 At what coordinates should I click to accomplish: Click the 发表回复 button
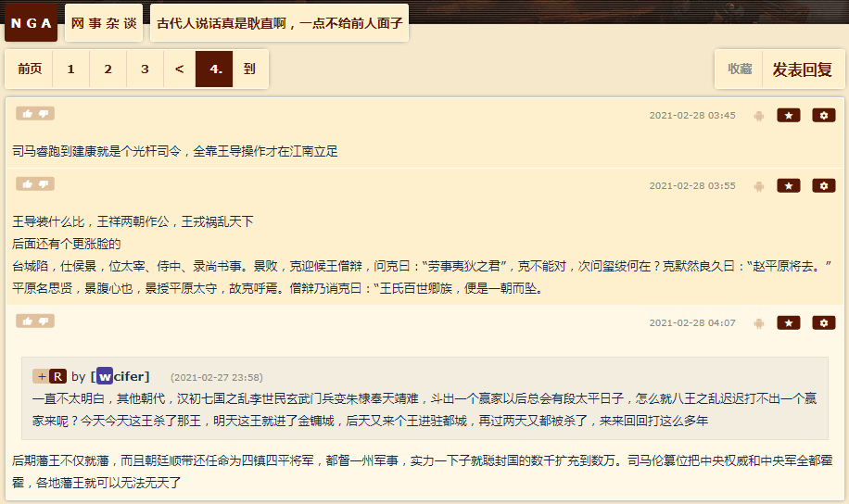(802, 69)
